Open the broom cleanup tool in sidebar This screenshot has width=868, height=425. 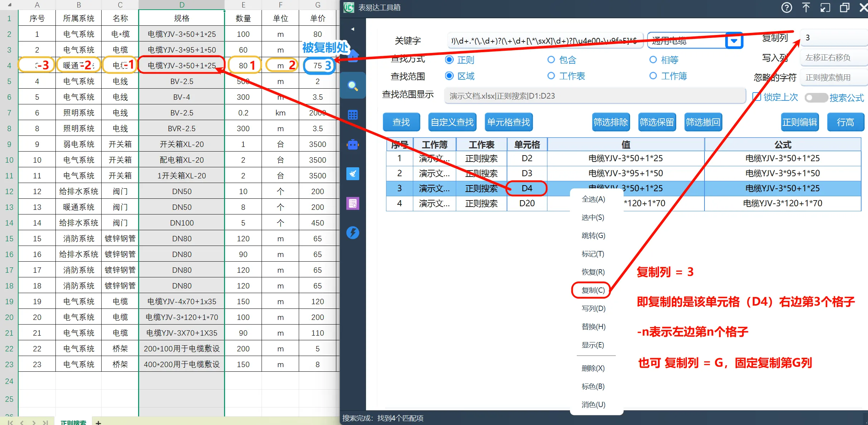[x=353, y=174]
